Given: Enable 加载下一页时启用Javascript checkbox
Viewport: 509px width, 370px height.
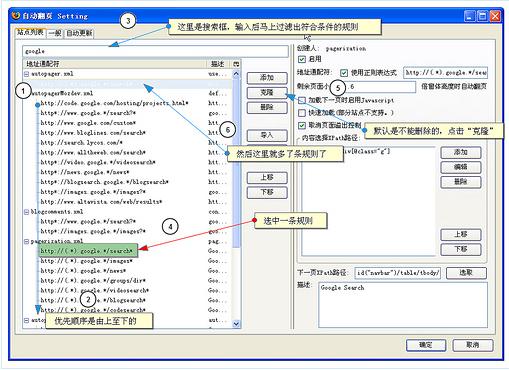Looking at the screenshot, I should tap(302, 100).
